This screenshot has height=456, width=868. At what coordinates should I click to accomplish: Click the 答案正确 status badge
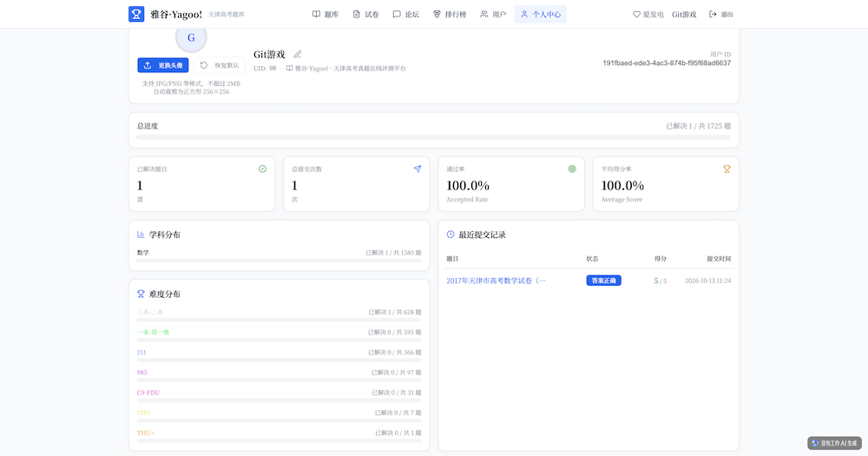tap(603, 281)
